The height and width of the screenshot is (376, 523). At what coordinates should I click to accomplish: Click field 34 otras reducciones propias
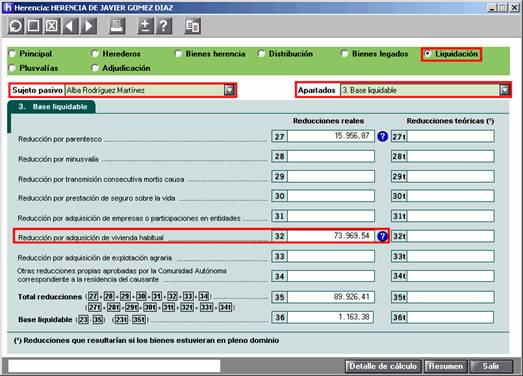[x=331, y=276]
